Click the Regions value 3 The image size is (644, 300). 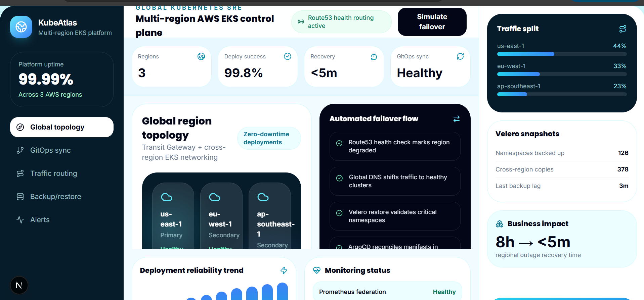pyautogui.click(x=142, y=73)
